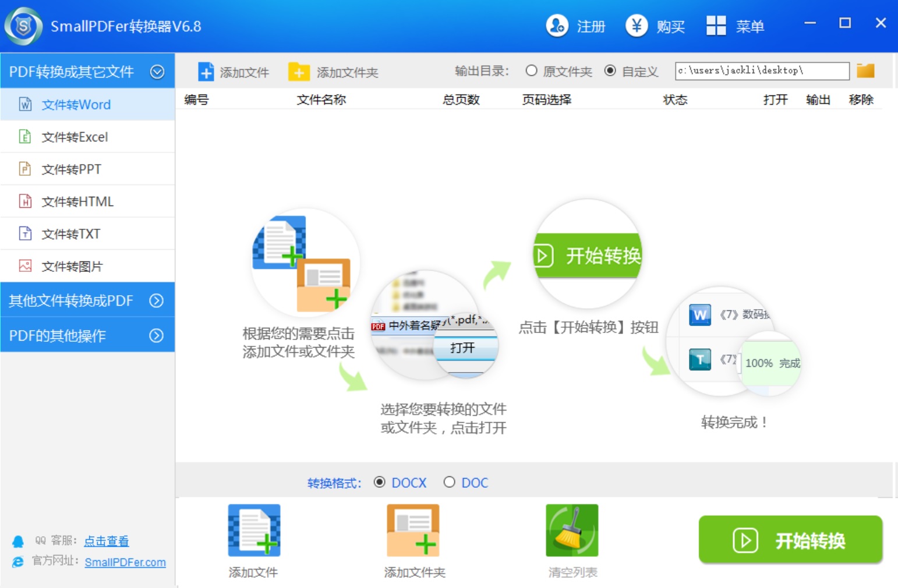
Task: Click the 添加文件夹 toolbar folder icon
Action: click(299, 72)
